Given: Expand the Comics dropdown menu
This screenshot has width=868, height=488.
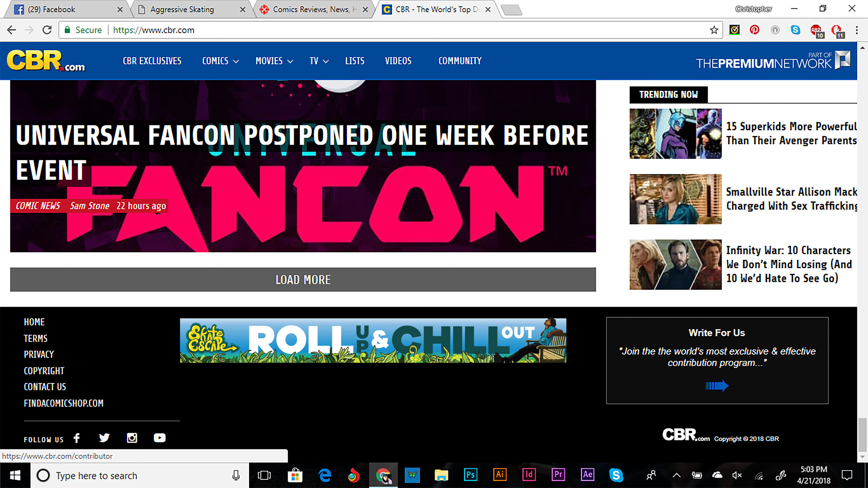Looking at the screenshot, I should click(220, 61).
